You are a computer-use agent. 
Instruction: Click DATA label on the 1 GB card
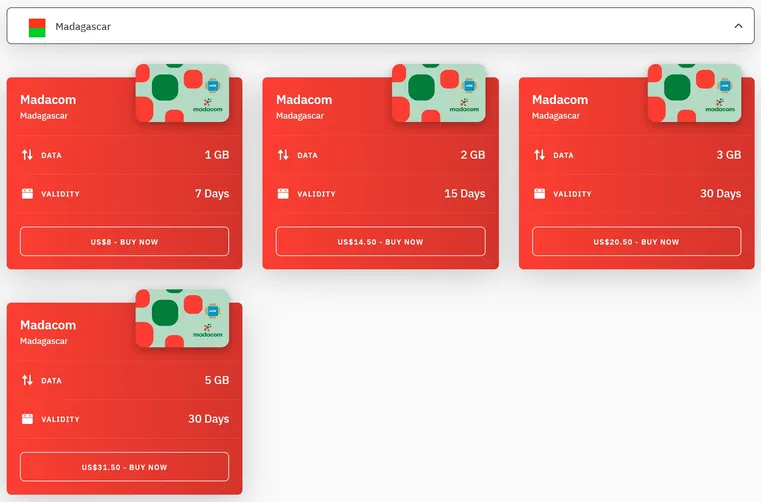click(51, 155)
